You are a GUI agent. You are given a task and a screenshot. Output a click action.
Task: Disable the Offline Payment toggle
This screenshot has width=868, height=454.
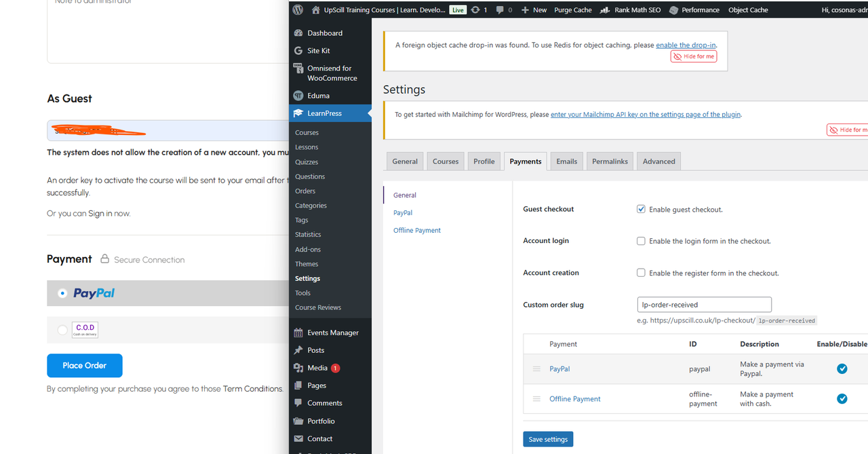[x=842, y=398]
